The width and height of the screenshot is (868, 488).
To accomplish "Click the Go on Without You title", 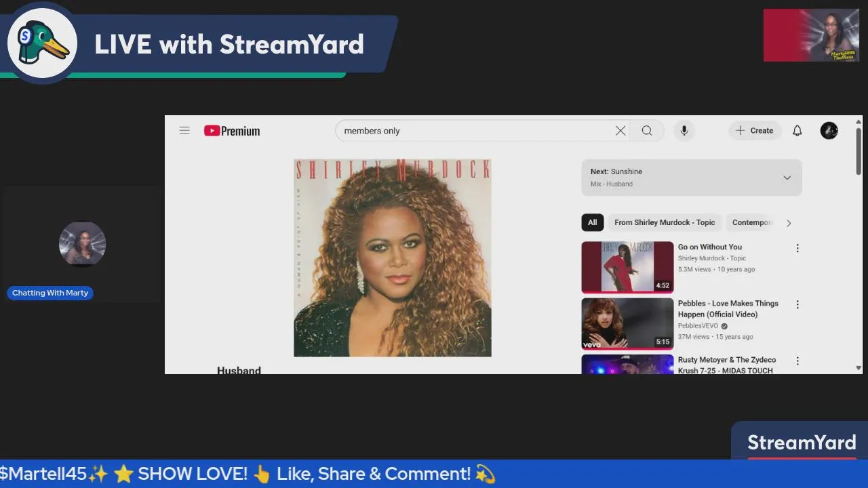I will [710, 247].
